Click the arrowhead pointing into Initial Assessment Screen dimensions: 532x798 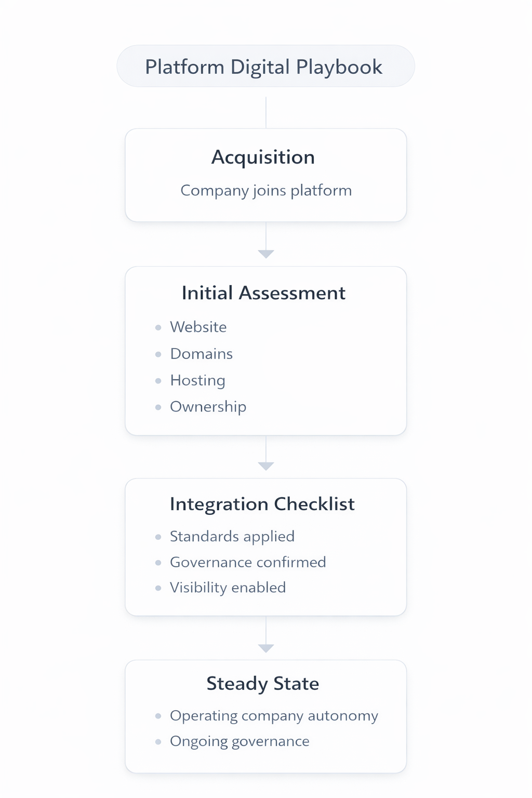click(266, 254)
